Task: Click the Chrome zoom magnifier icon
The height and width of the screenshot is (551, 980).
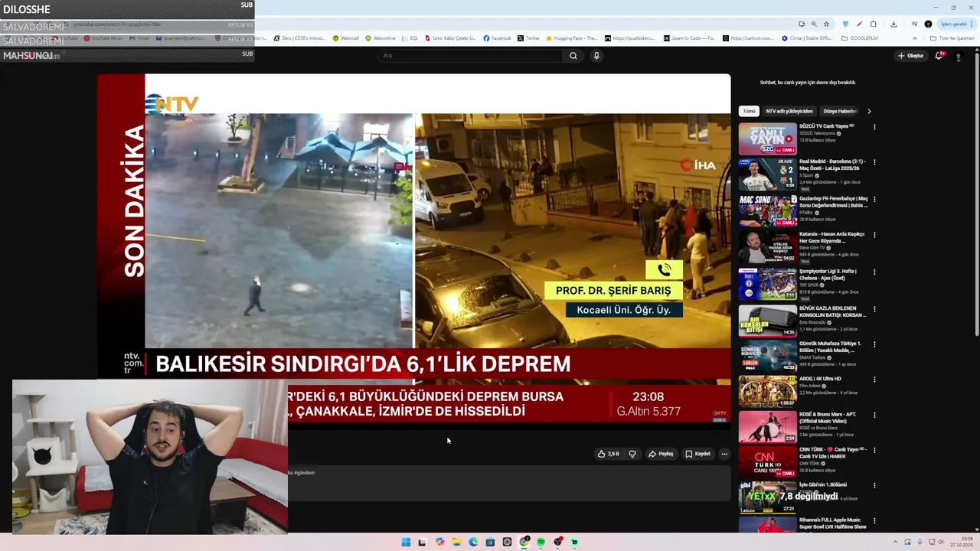Action: coord(814,24)
